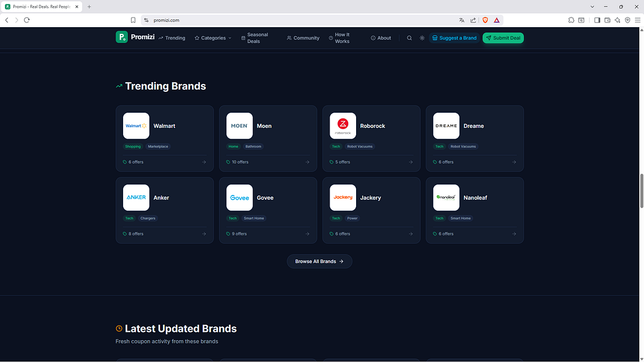This screenshot has height=362, width=644.
Task: Open the extensions puzzle icon
Action: tap(571, 20)
